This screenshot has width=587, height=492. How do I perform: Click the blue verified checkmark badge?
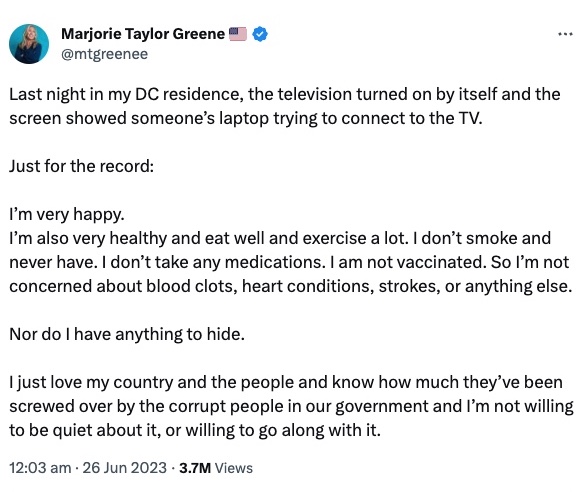(260, 34)
